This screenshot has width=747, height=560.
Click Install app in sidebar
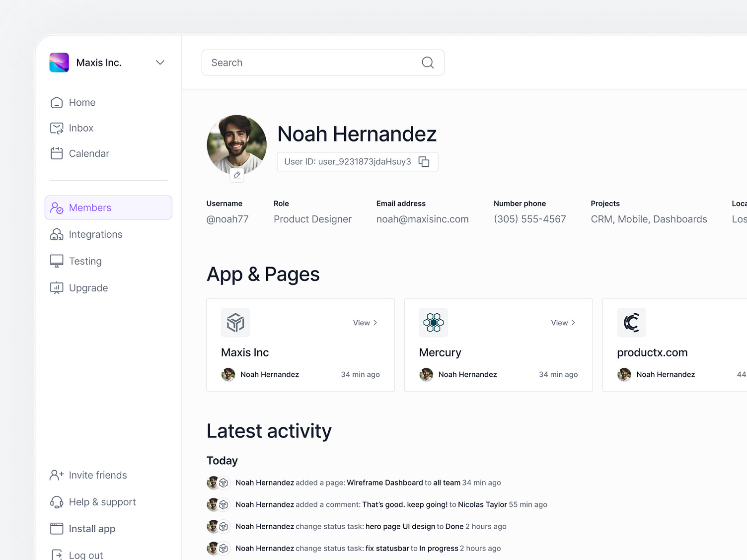pos(92,529)
